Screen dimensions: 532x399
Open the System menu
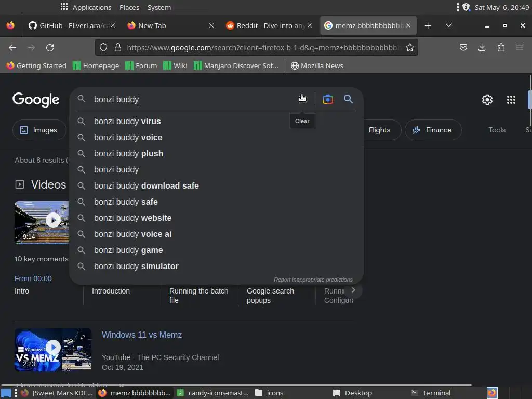click(159, 7)
